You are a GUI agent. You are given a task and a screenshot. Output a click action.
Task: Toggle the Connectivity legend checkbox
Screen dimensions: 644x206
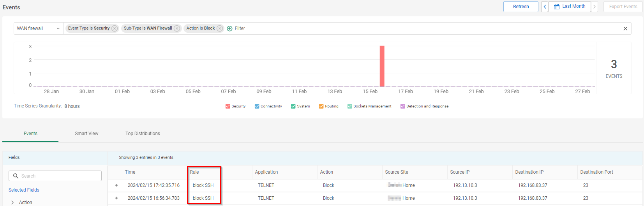pos(257,106)
